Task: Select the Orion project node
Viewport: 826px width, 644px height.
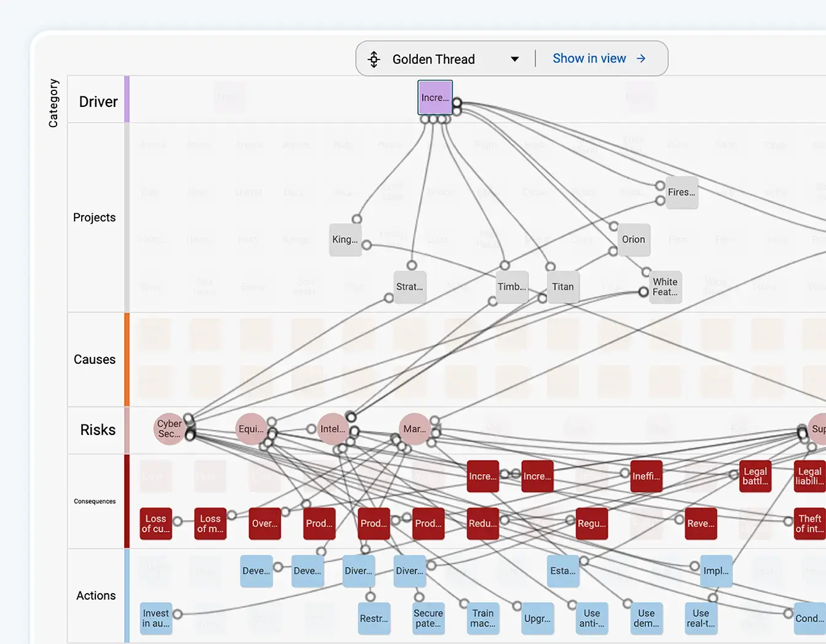Action: click(633, 240)
